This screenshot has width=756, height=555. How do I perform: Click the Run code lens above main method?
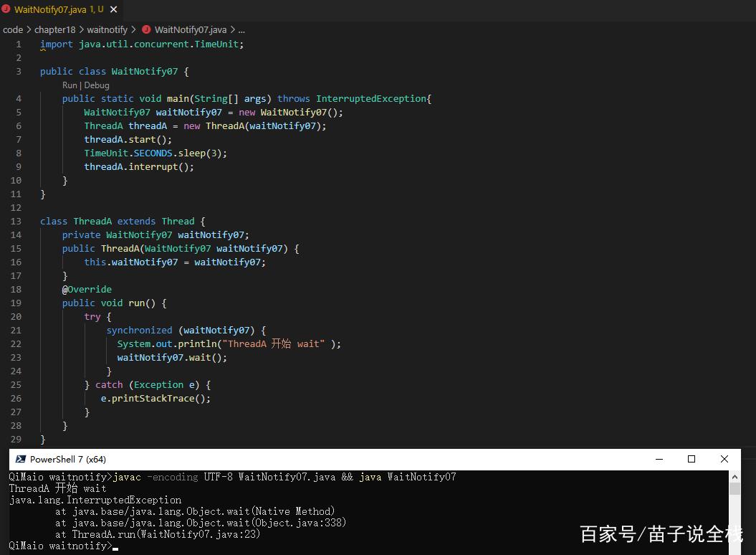pyautogui.click(x=69, y=85)
